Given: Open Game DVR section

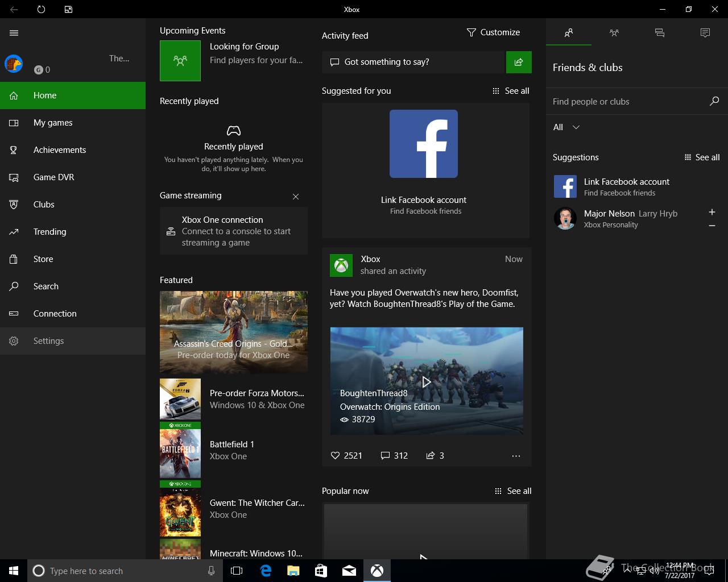Looking at the screenshot, I should coord(73,177).
